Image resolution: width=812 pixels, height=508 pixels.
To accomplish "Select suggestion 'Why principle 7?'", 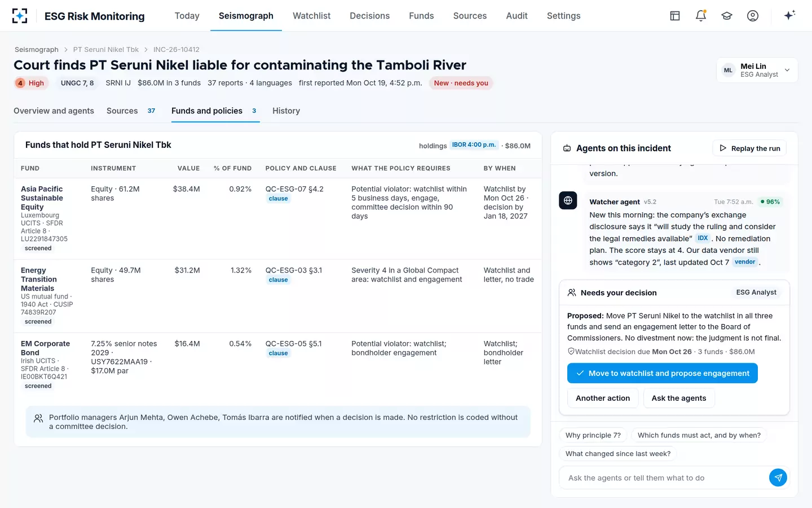I will tap(593, 435).
